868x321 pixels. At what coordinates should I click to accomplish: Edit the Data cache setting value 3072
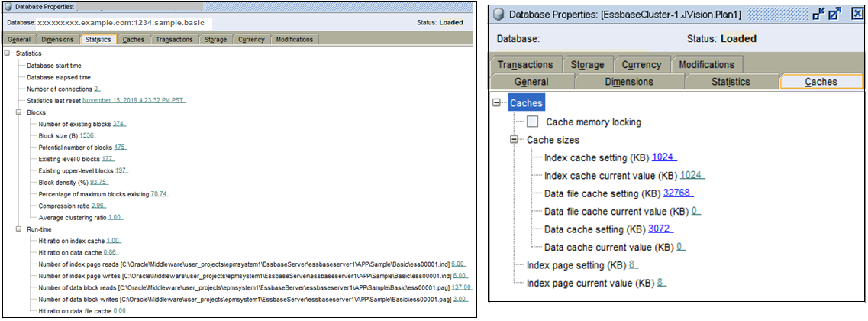pyautogui.click(x=661, y=229)
